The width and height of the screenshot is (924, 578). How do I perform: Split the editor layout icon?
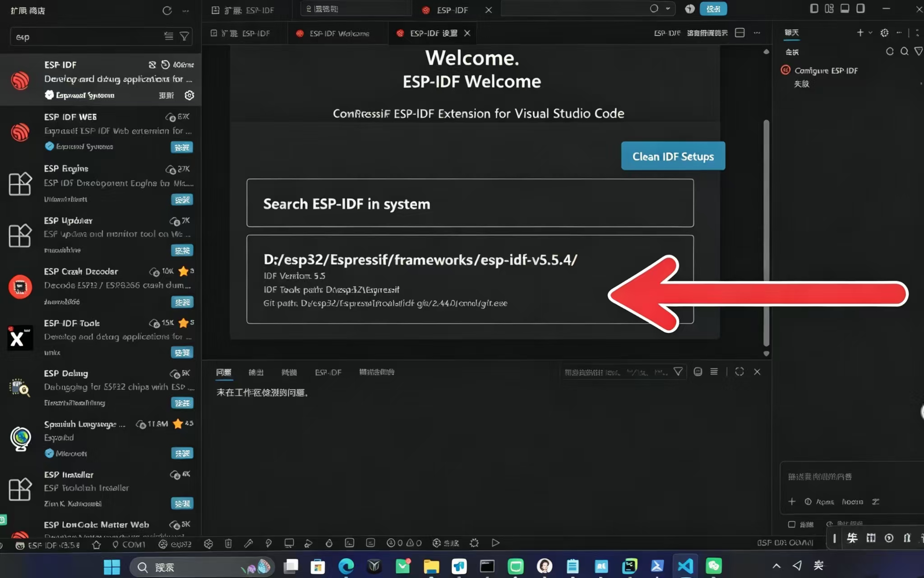739,33
